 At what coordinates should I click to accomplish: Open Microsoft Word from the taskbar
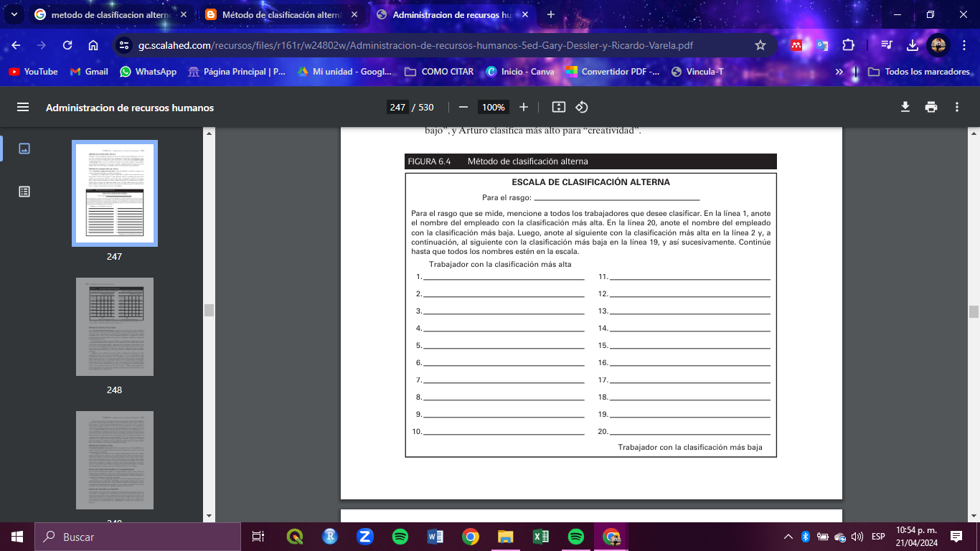point(435,537)
